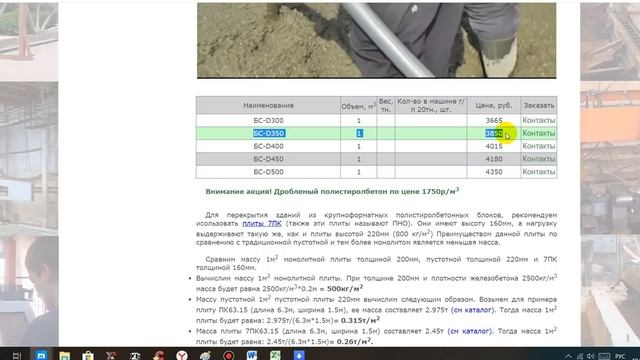Open the paint palette taskbar icon
This screenshot has height=360, width=640.
click(x=205, y=356)
